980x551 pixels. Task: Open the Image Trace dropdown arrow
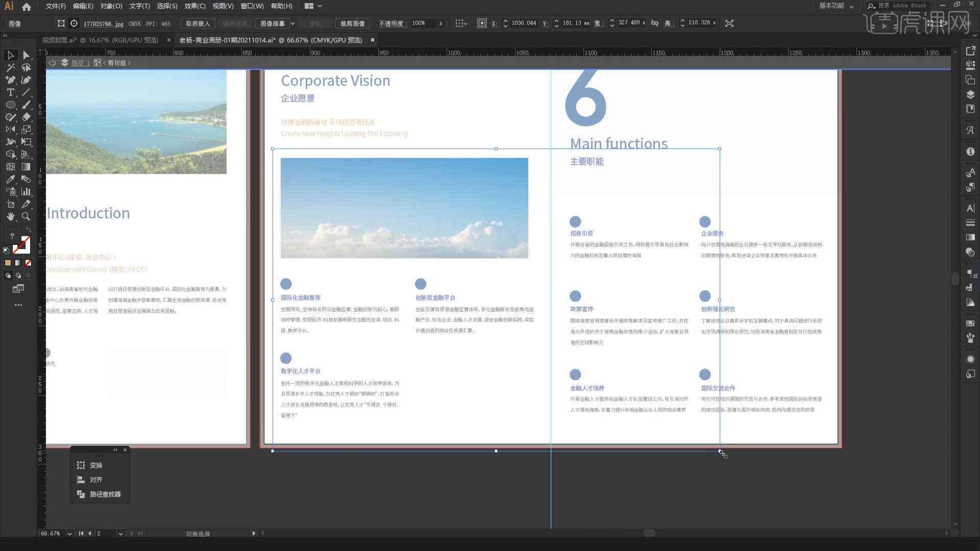[x=293, y=23]
